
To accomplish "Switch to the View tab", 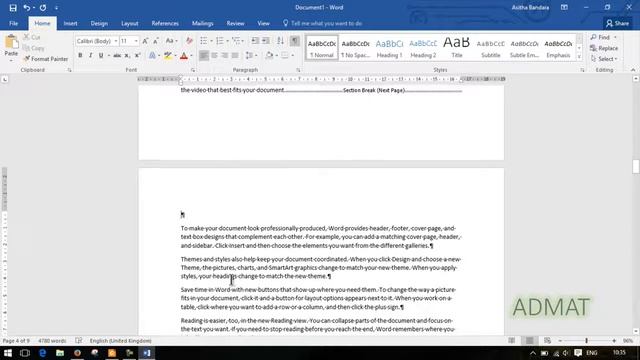I will tap(263, 24).
